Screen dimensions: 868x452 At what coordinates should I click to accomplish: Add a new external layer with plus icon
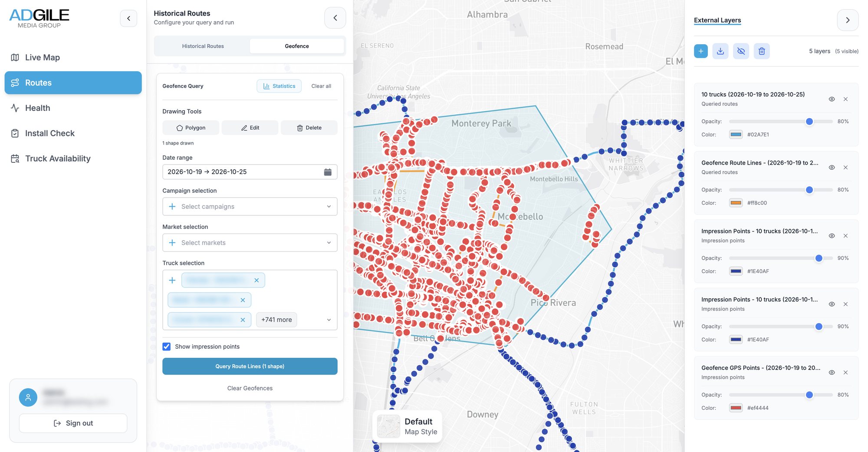[700, 51]
